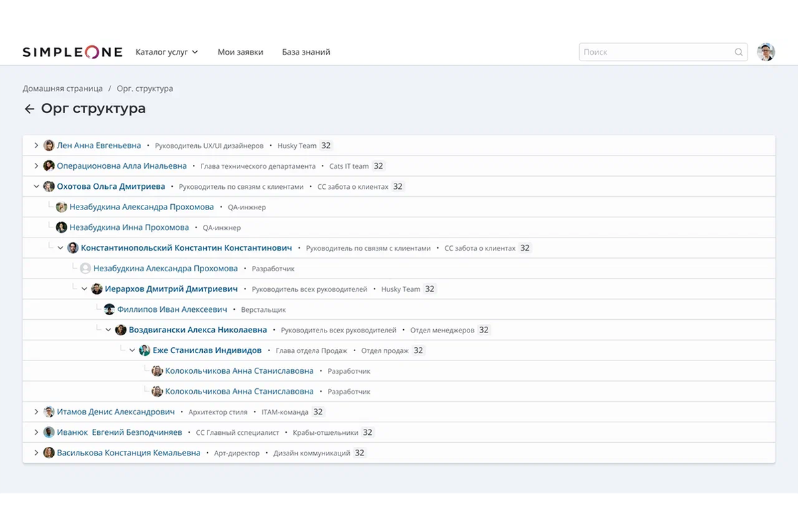
Task: Click the SimpleOne logo
Action: (x=72, y=52)
